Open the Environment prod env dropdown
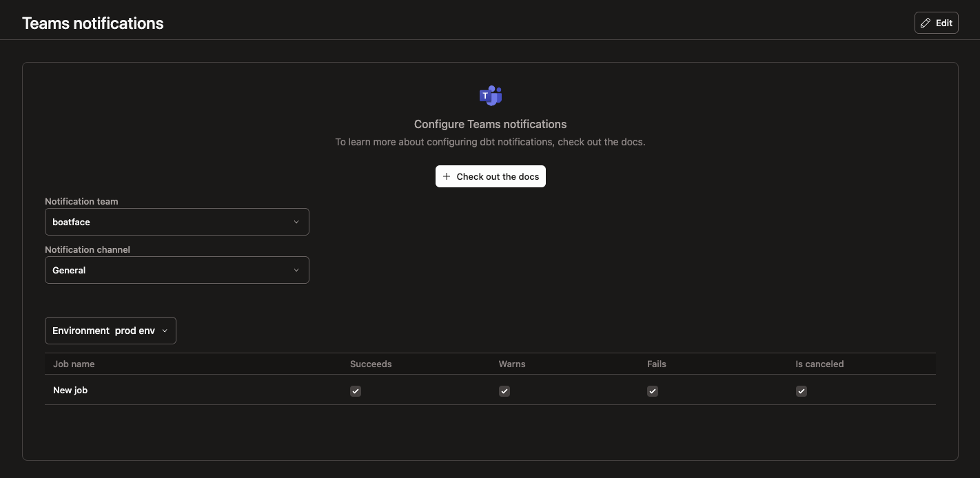The width and height of the screenshot is (980, 478). [110, 331]
